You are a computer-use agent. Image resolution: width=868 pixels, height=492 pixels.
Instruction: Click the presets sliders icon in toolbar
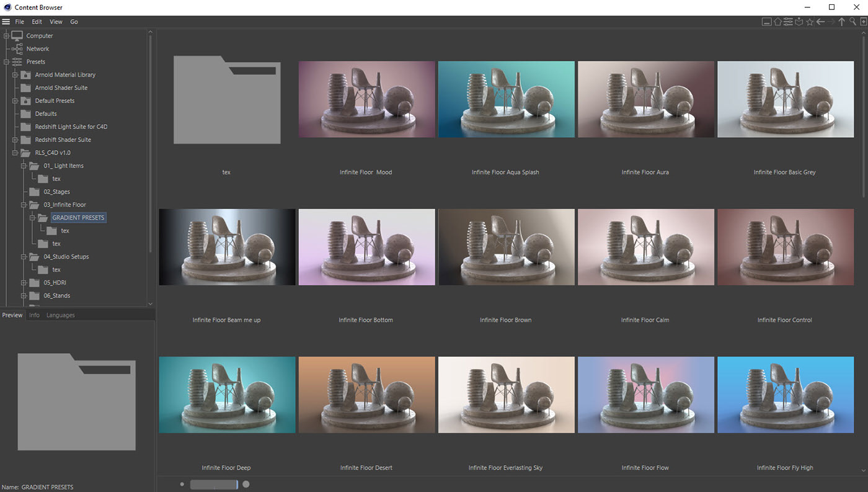pyautogui.click(x=788, y=22)
